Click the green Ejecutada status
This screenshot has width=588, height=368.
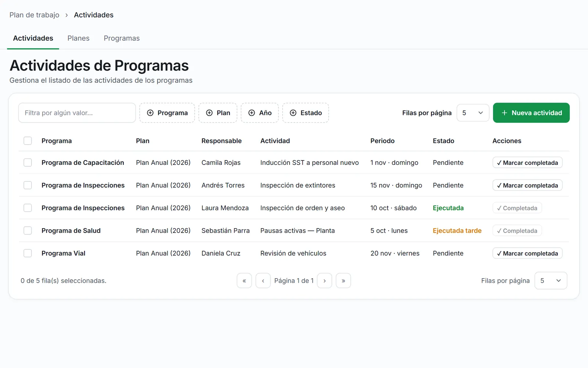pos(448,208)
